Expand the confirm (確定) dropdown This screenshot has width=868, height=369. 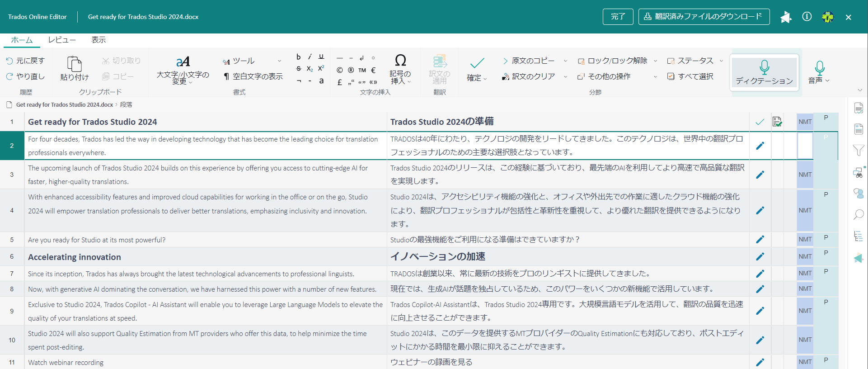tap(485, 78)
